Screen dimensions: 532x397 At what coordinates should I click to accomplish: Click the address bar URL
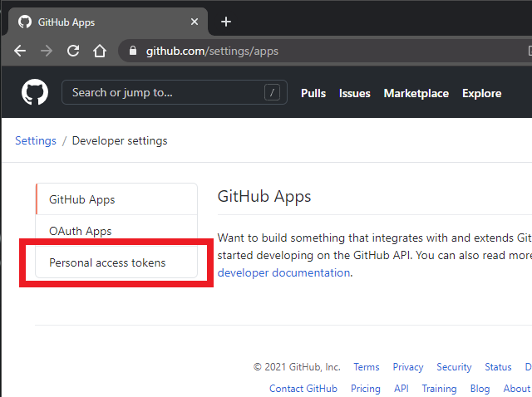[x=212, y=51]
